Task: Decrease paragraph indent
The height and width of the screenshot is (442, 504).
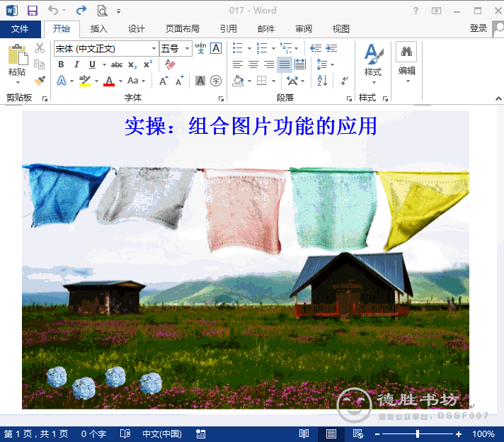Action: coord(316,48)
